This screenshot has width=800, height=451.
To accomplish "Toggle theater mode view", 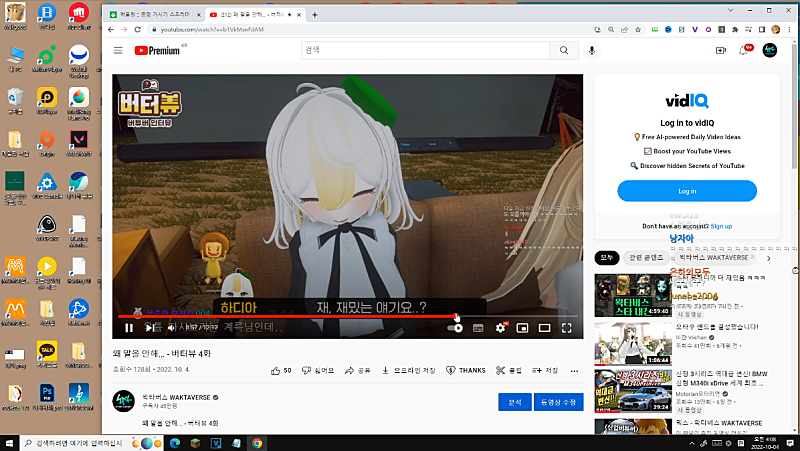I will pos(544,328).
